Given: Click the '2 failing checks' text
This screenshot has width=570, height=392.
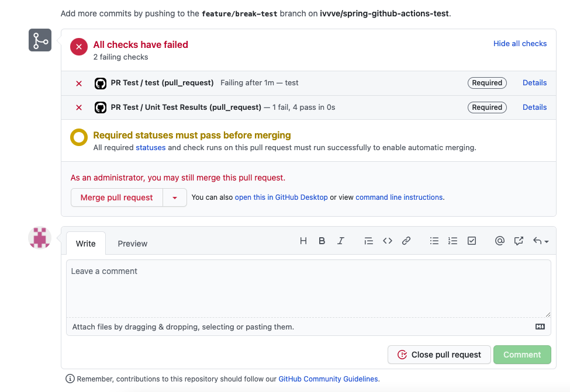Looking at the screenshot, I should pos(120,57).
